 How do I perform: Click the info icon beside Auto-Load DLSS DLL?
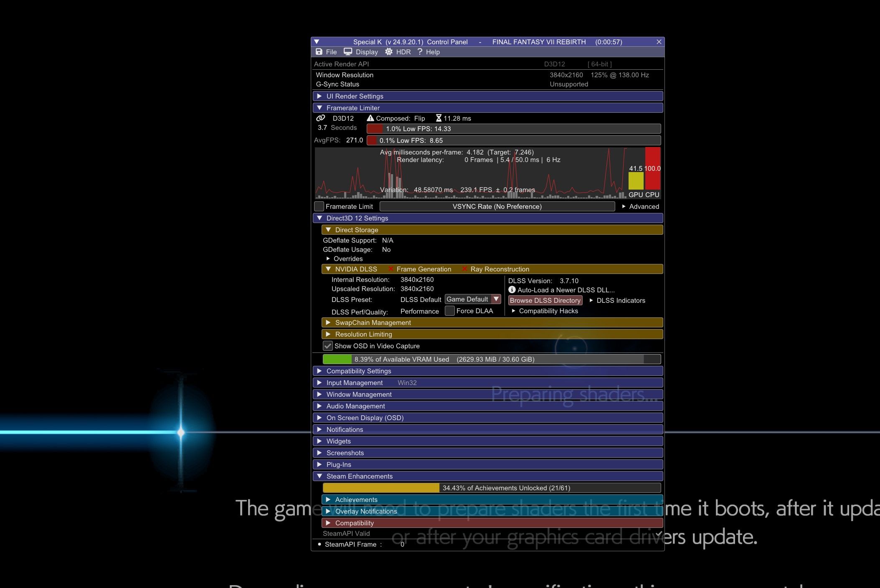point(512,290)
